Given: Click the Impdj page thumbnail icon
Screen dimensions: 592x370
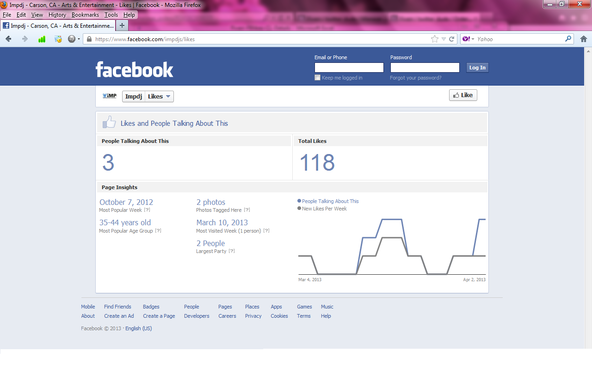Looking at the screenshot, I should 109,96.
